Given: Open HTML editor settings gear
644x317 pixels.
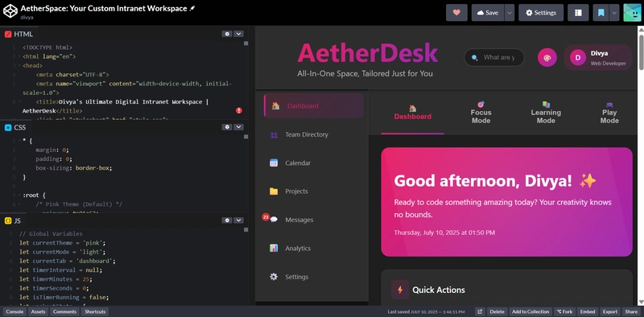Looking at the screenshot, I should [x=227, y=34].
